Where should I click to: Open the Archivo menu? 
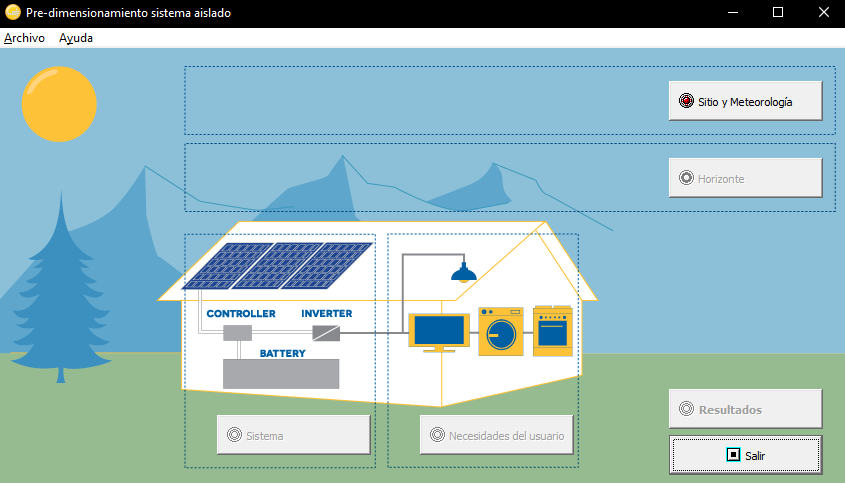(24, 38)
